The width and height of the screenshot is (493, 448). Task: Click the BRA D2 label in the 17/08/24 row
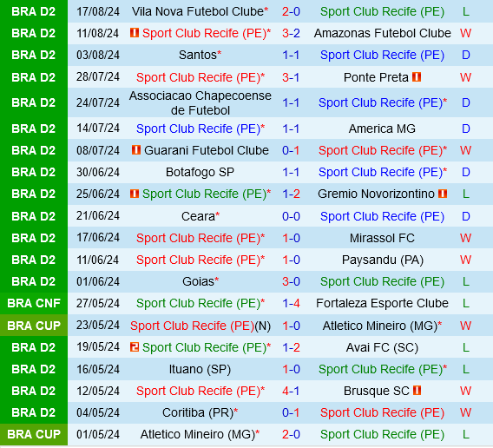(x=34, y=11)
